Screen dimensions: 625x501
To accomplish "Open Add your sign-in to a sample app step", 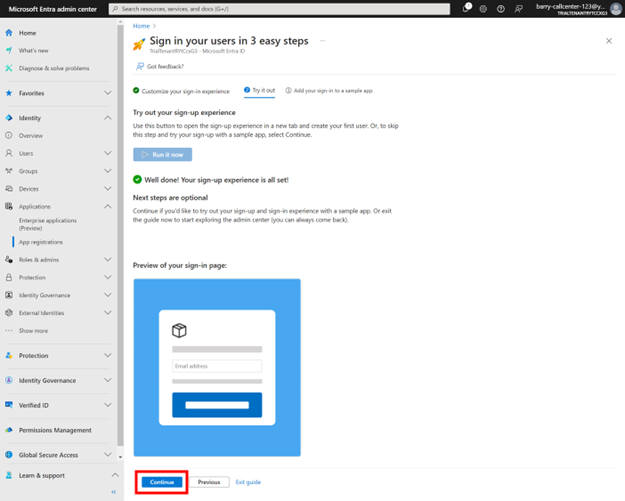I will coord(329,91).
